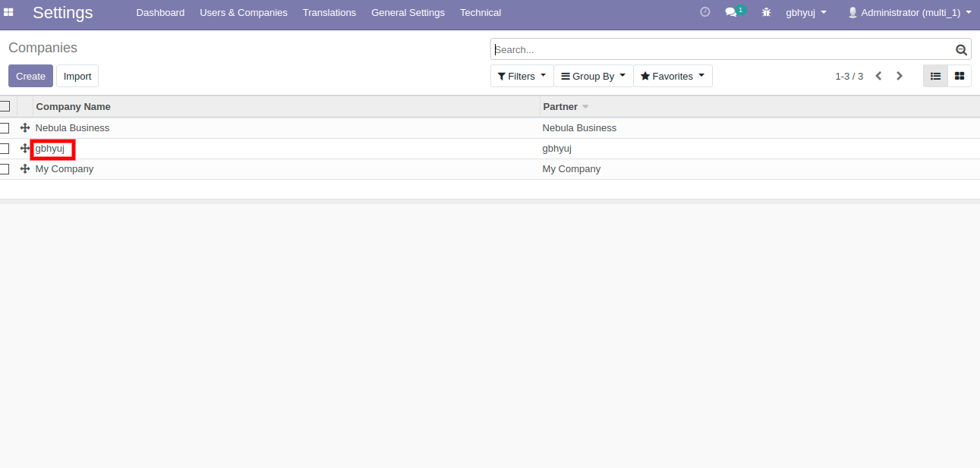980x468 pixels.
Task: Switch to kanban view
Action: [x=960, y=76]
